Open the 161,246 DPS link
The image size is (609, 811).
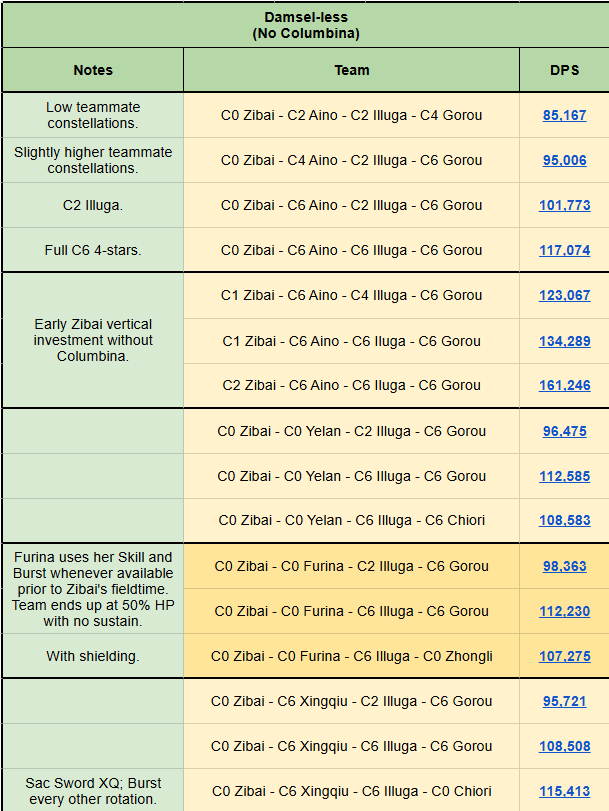[564, 385]
